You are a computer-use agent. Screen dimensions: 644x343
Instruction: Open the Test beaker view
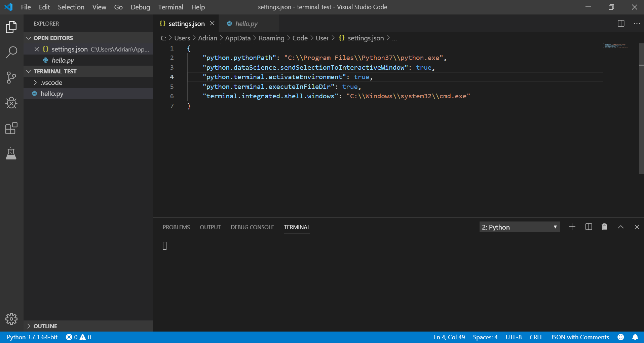pyautogui.click(x=11, y=154)
